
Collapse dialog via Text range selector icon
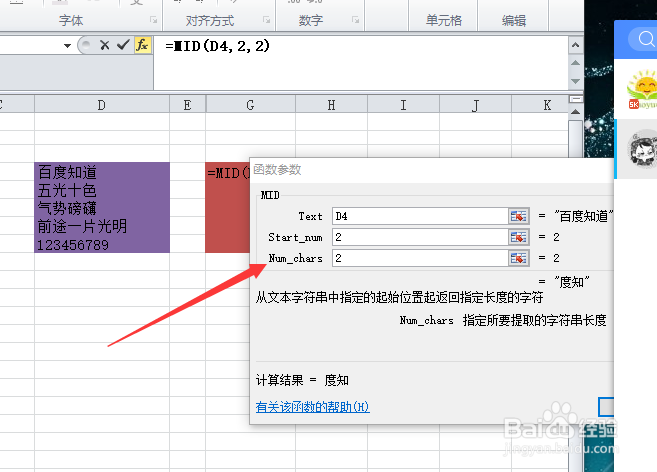[519, 216]
